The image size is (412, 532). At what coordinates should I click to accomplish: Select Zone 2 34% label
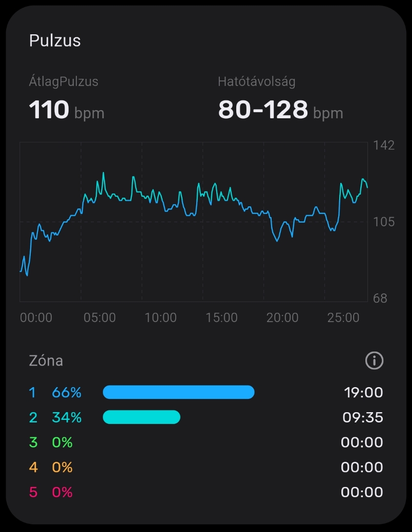point(67,417)
